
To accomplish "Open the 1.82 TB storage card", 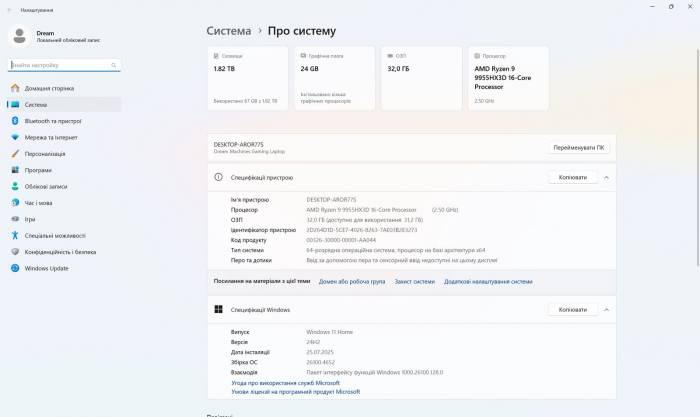I will coord(247,78).
